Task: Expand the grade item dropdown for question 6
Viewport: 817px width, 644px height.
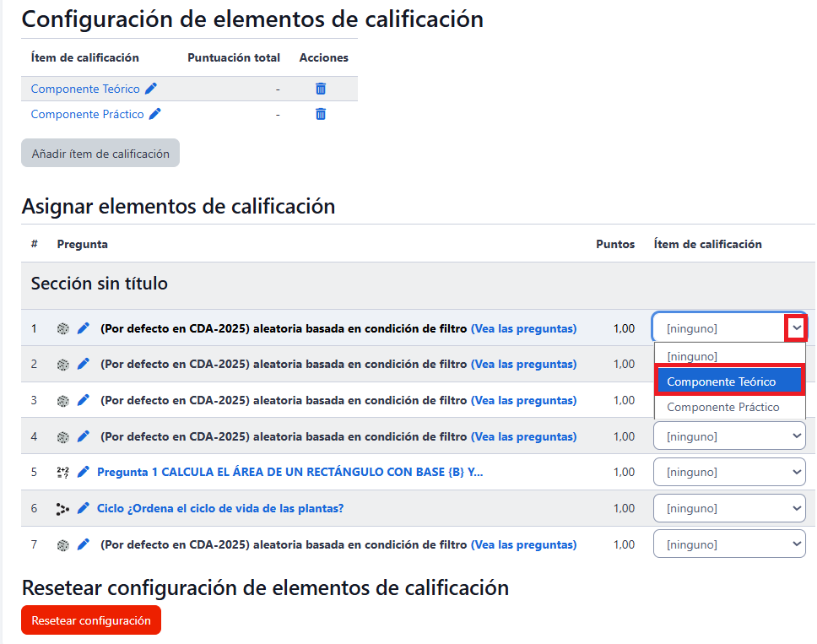Action: pyautogui.click(x=728, y=509)
